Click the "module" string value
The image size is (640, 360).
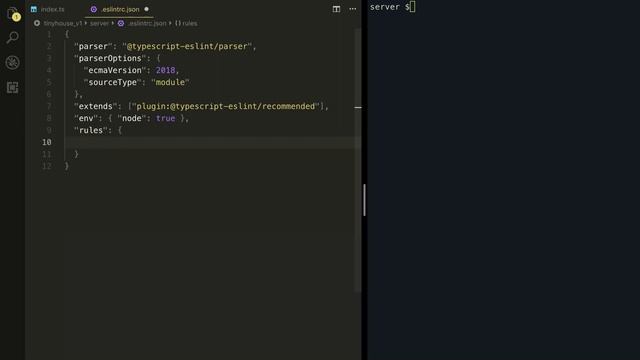[170, 82]
